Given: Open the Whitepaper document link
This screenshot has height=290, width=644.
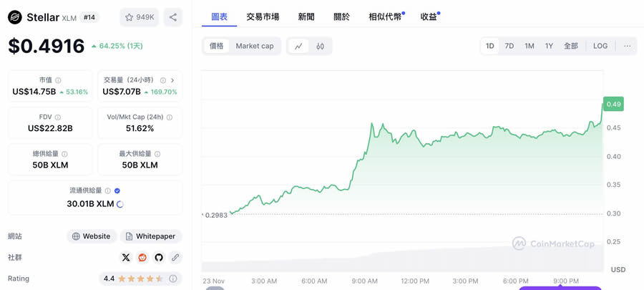Looking at the screenshot, I should pos(150,236).
